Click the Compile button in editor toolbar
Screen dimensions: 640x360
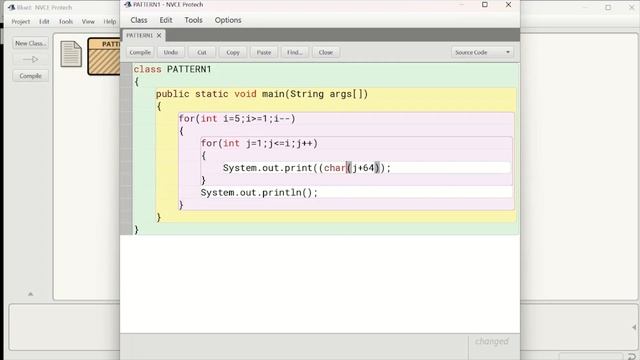[x=140, y=52]
